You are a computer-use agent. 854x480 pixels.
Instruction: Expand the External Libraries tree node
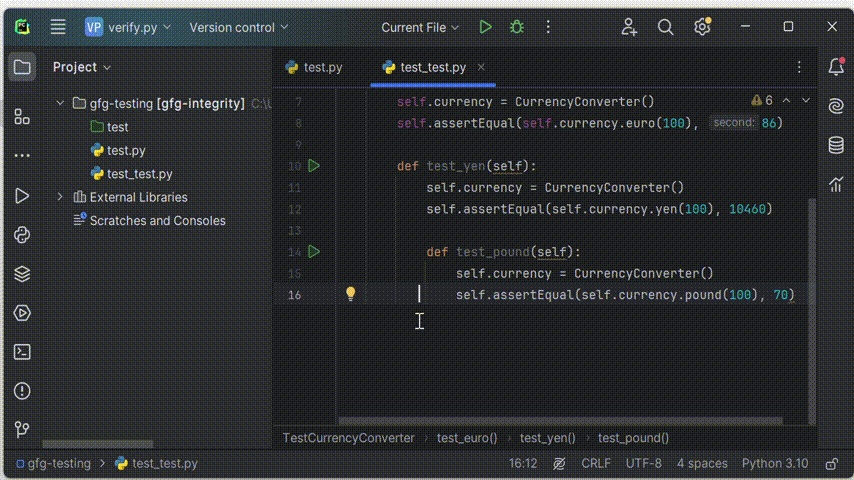pyautogui.click(x=60, y=197)
